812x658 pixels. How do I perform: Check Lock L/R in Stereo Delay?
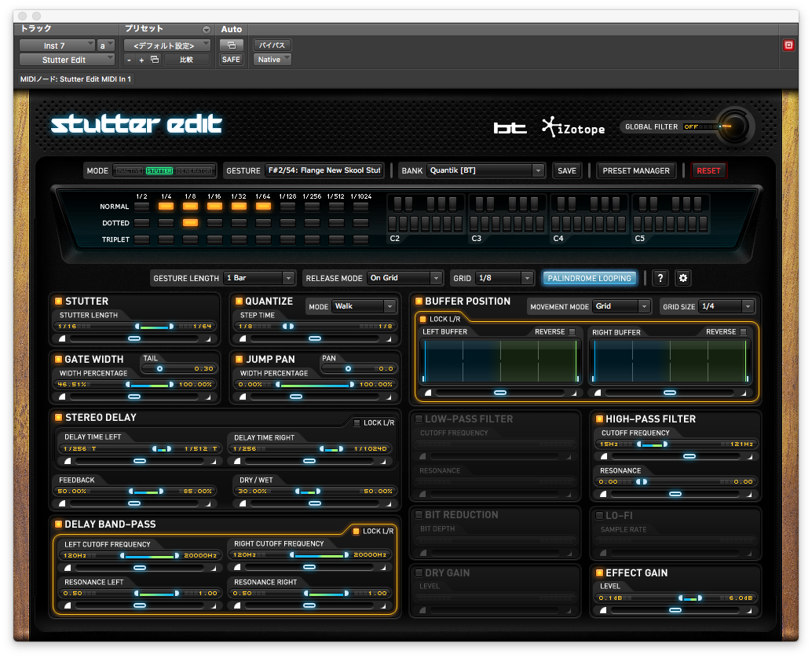(x=357, y=423)
